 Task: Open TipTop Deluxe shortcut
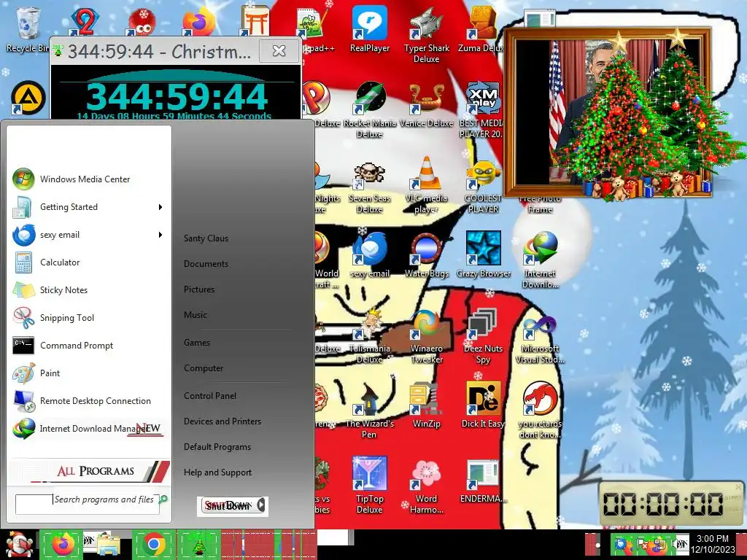click(x=369, y=486)
